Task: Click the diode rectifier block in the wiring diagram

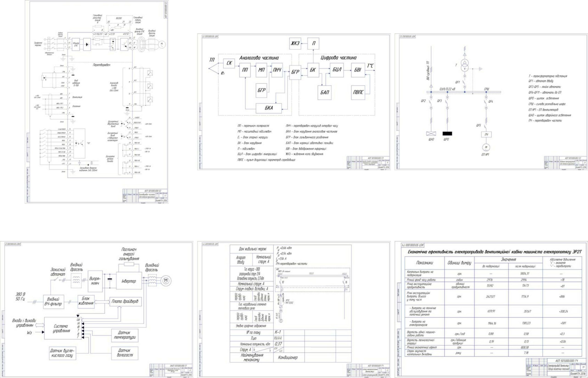Action: pyautogui.click(x=87, y=44)
